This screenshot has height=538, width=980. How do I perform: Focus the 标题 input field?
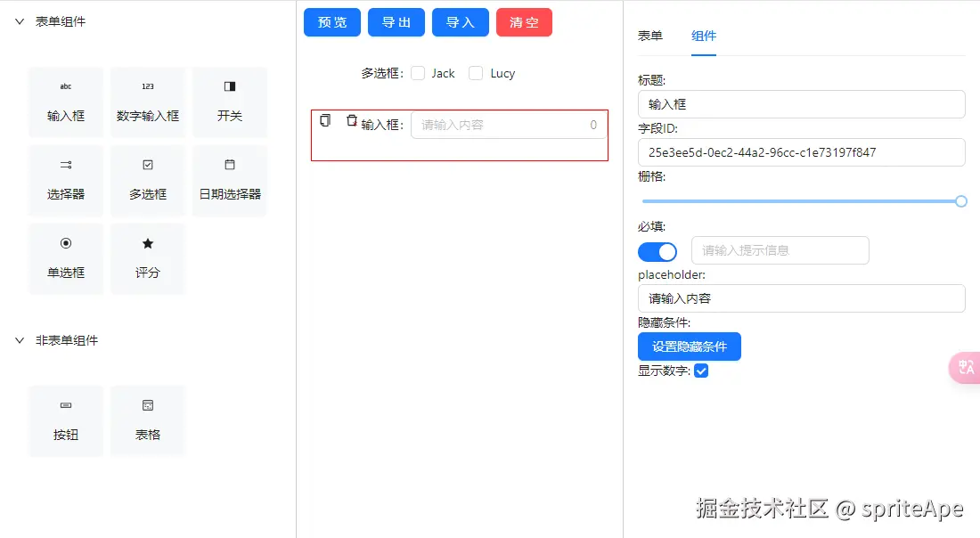[801, 104]
